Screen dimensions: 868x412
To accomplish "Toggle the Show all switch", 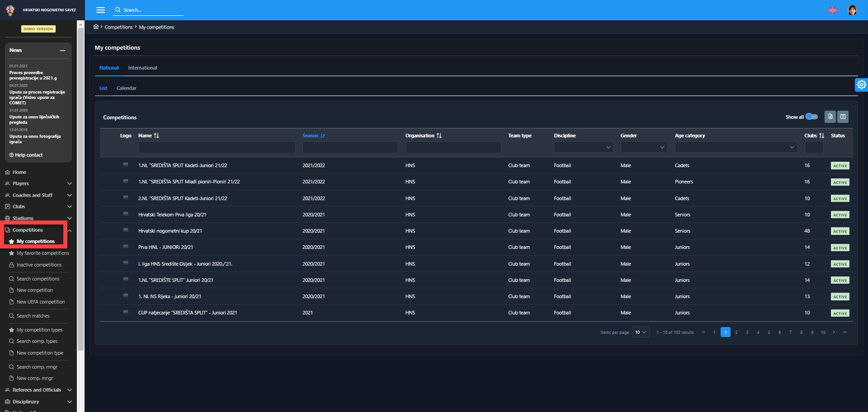I will point(812,117).
